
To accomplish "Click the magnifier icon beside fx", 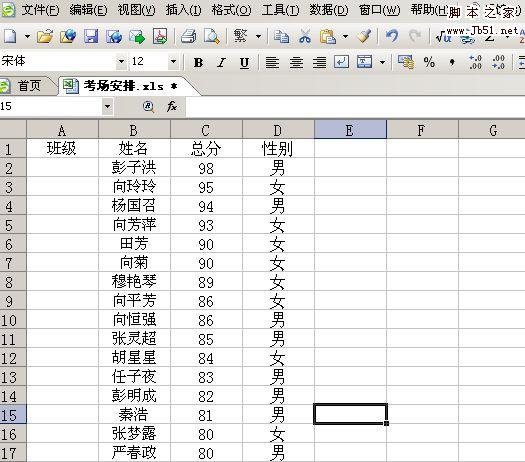I will coord(148,106).
